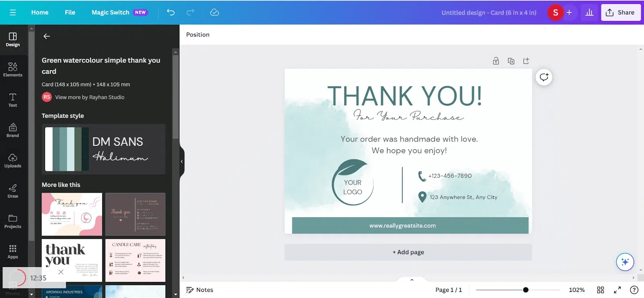644x298 pixels.
Task: Open the analytics bar chart icon
Action: (589, 12)
